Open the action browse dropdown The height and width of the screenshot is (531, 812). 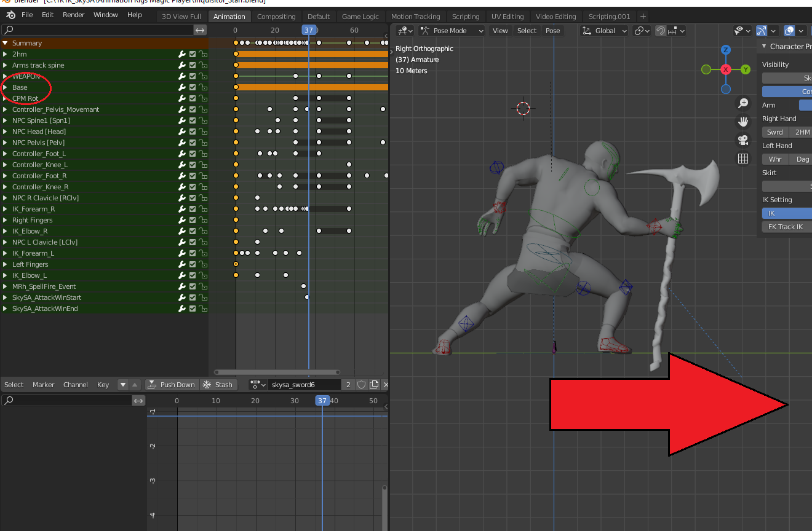coord(258,385)
